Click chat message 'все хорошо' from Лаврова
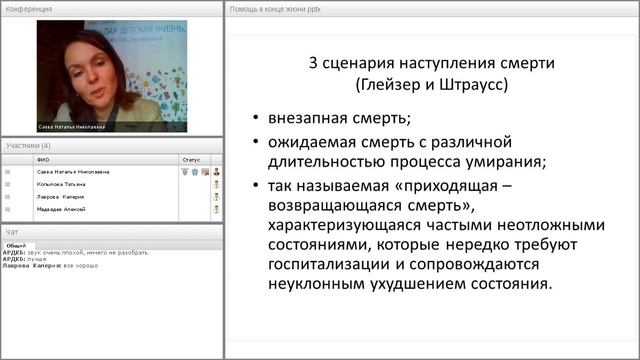Viewport: 640px width, 360px height. tap(50, 266)
